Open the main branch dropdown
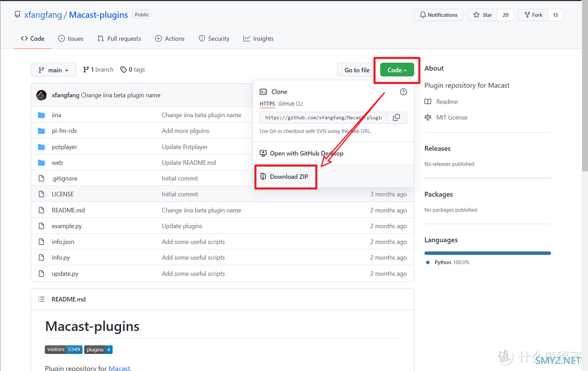The image size is (588, 371). point(53,70)
